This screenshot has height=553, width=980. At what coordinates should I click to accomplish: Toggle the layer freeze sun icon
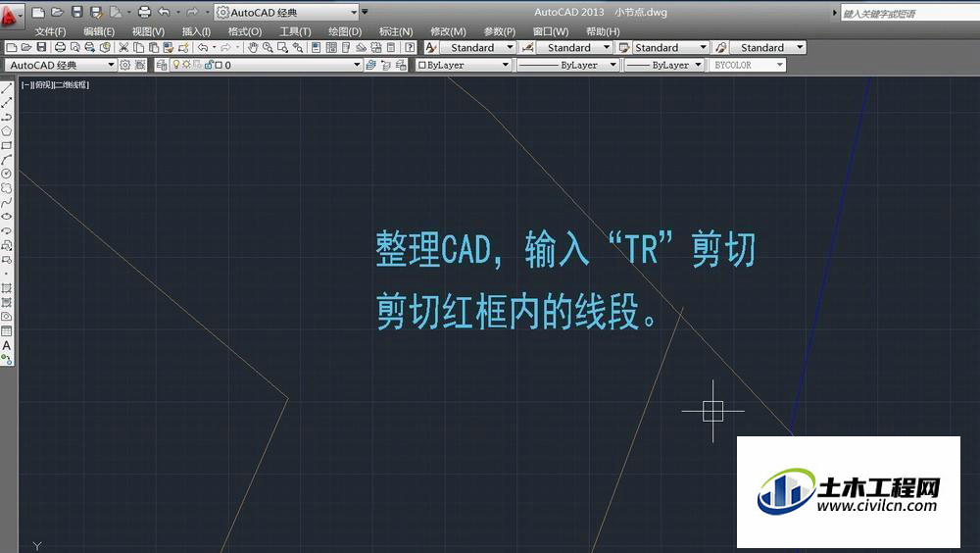[186, 65]
